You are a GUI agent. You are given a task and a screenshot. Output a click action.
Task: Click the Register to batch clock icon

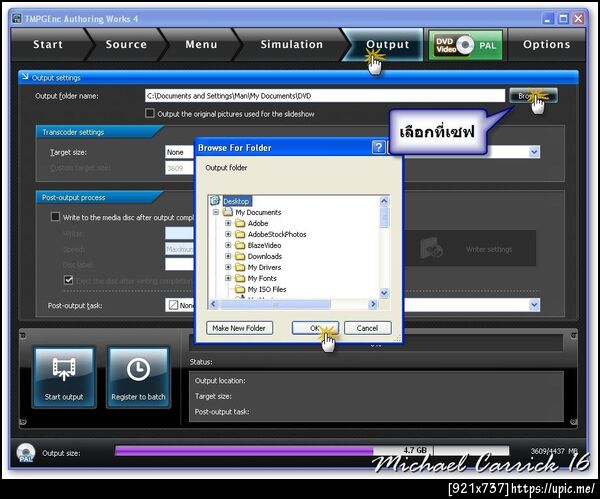pos(138,370)
